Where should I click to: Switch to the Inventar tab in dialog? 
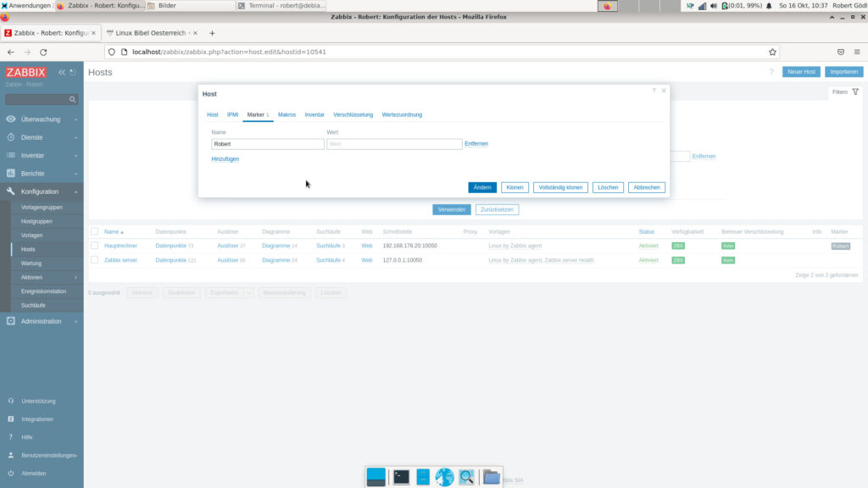pos(314,114)
